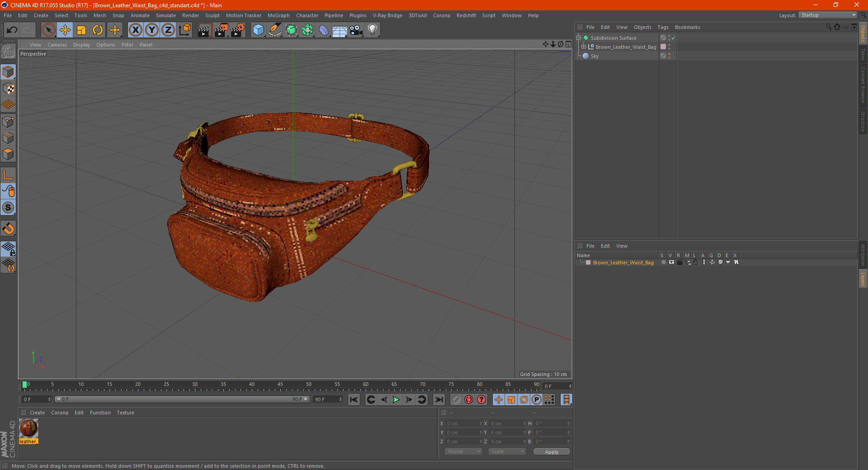The width and height of the screenshot is (868, 470).
Task: Open the Object Manager Tags menu
Action: coord(663,27)
